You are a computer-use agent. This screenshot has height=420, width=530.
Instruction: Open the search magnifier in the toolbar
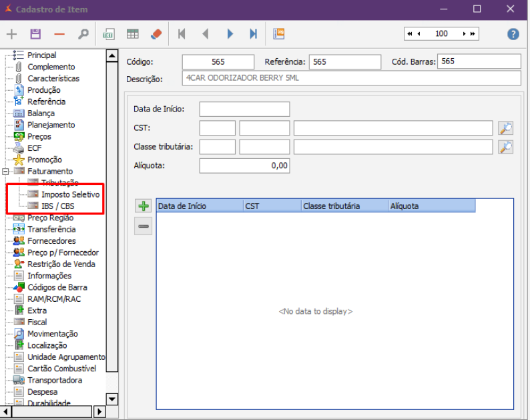click(83, 34)
